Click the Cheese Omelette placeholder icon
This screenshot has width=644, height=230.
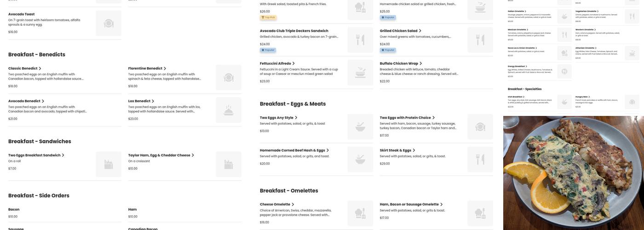(360, 213)
